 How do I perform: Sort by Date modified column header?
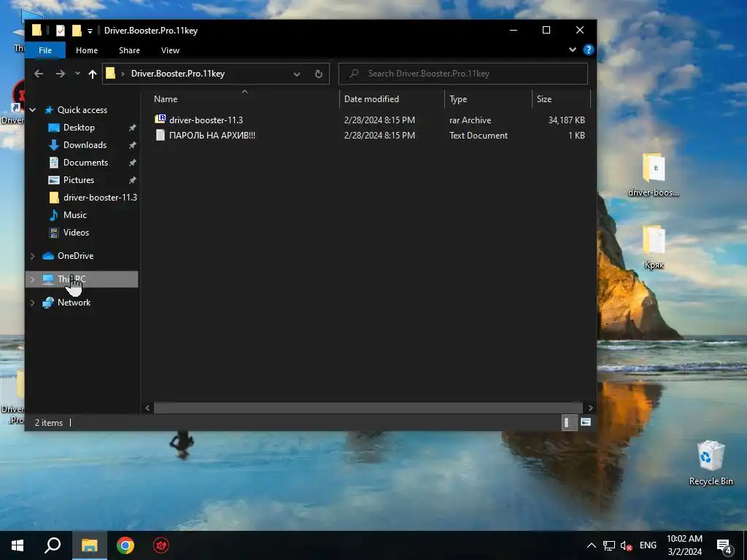pos(371,99)
